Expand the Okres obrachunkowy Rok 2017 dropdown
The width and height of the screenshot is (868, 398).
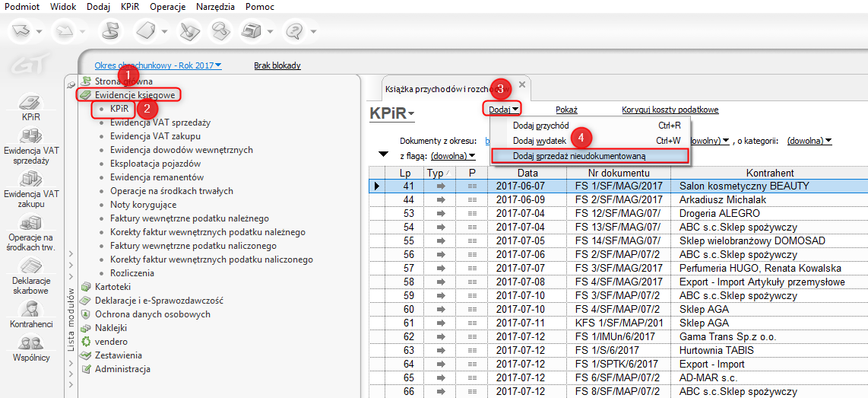[x=157, y=65]
